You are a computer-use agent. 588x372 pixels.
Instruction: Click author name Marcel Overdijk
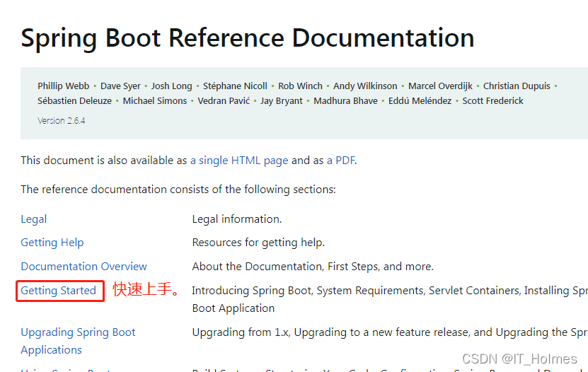coord(440,86)
